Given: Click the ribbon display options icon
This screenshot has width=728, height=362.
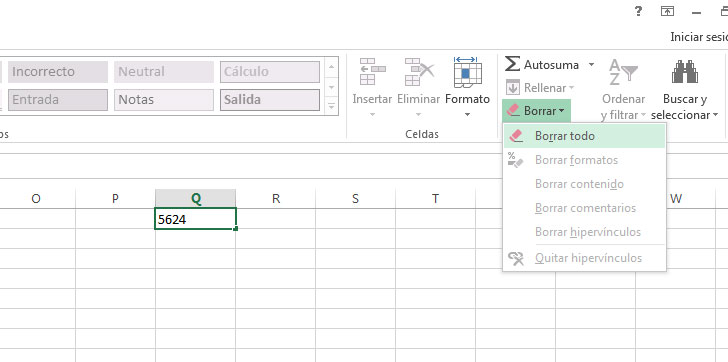Looking at the screenshot, I should pos(667,12).
